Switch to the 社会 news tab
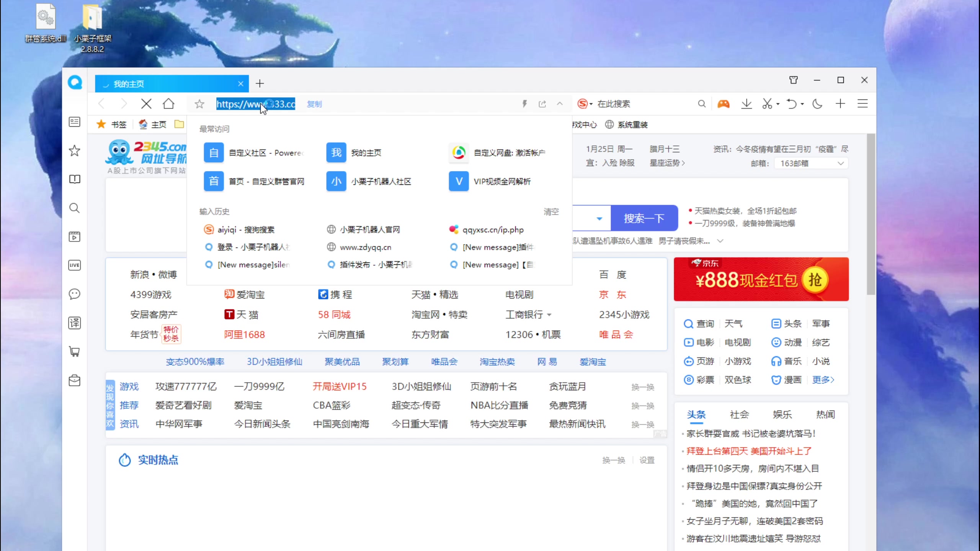Image resolution: width=980 pixels, height=551 pixels. 739,414
